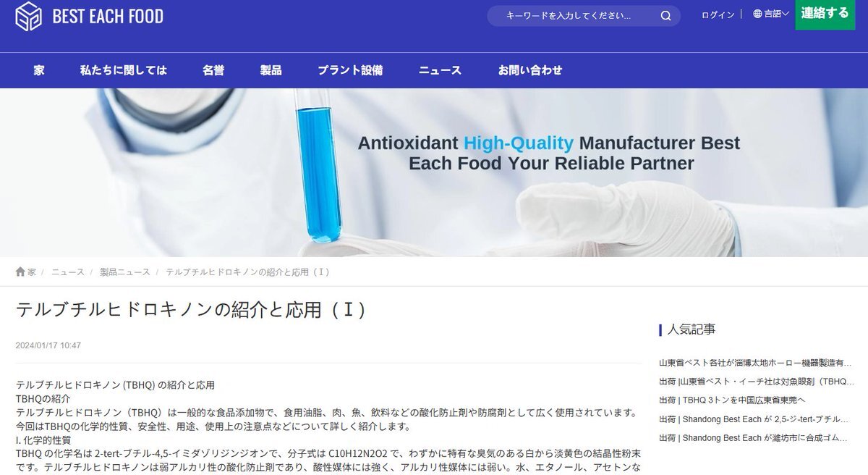Open お問い合わせ navigation item

click(530, 70)
